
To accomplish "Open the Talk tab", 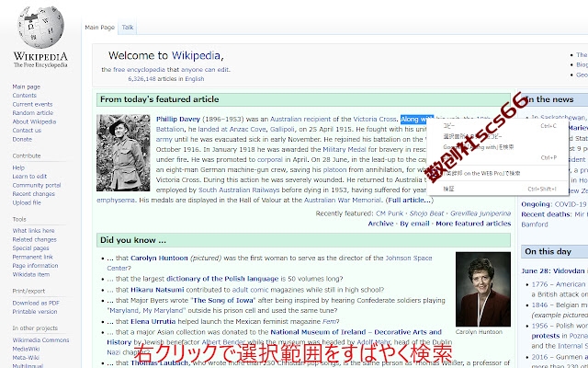I will pyautogui.click(x=128, y=27).
